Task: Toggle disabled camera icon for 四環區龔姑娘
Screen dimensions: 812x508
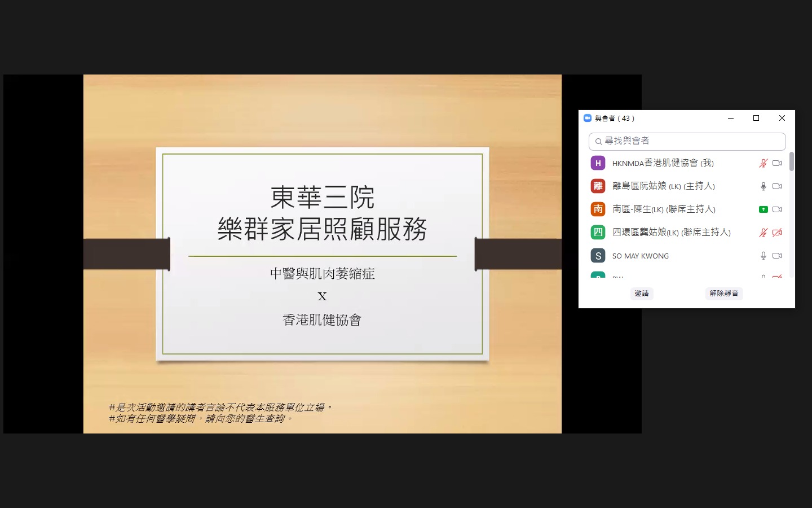Action: click(777, 233)
